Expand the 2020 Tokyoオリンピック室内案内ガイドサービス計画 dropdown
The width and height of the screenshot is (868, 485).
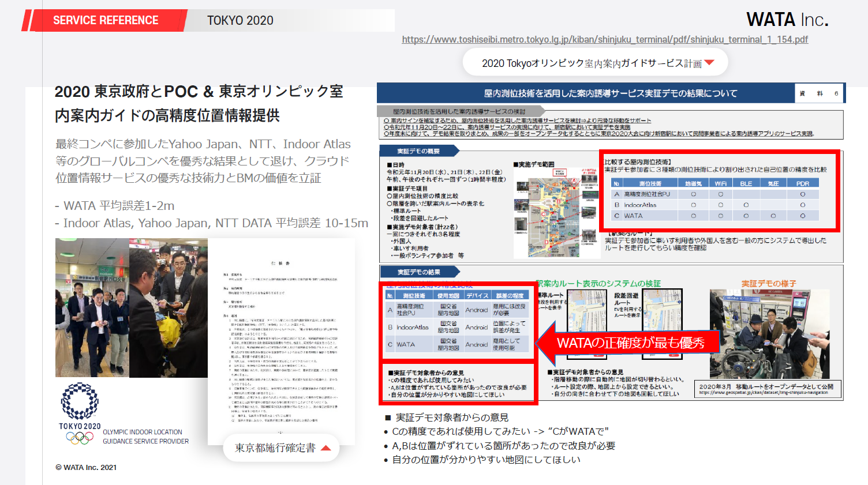(x=594, y=63)
